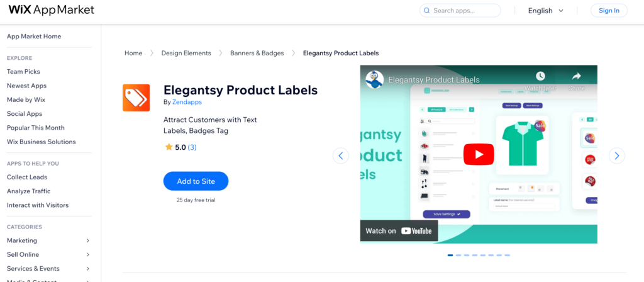Click the Wix App Market logo
This screenshot has width=644, height=282.
[52, 10]
